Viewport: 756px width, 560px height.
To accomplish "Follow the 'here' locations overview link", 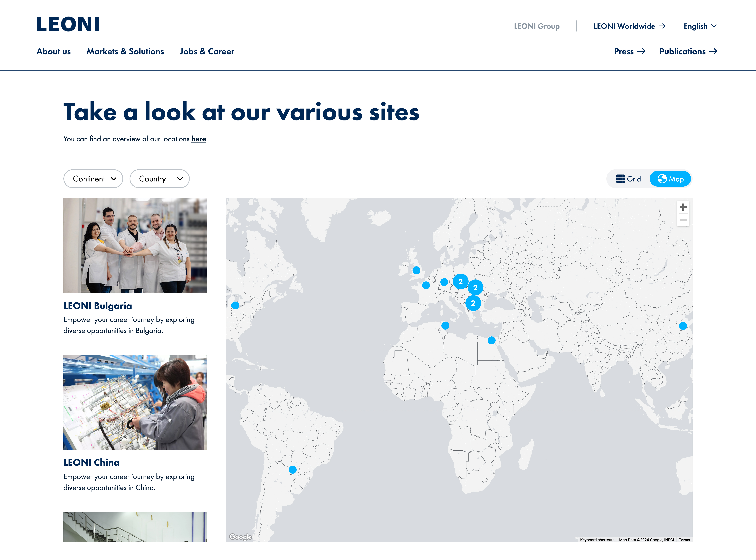I will [199, 139].
